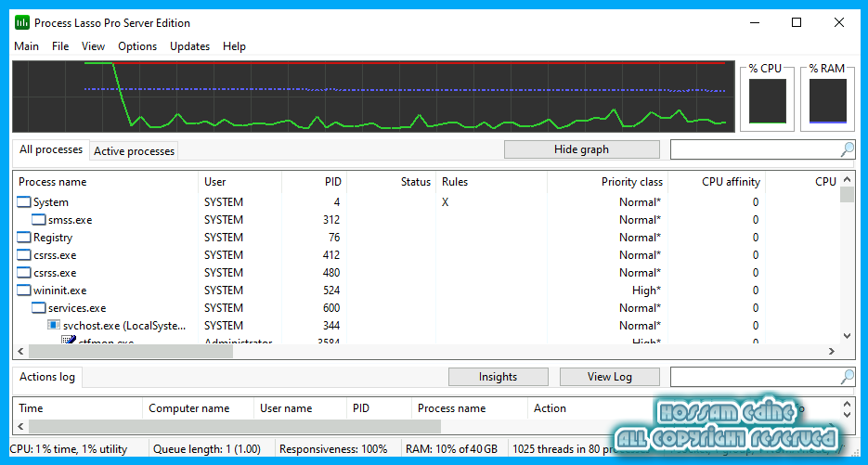Switch to the All processes tab
Viewport: 868px width, 465px height.
[x=51, y=149]
